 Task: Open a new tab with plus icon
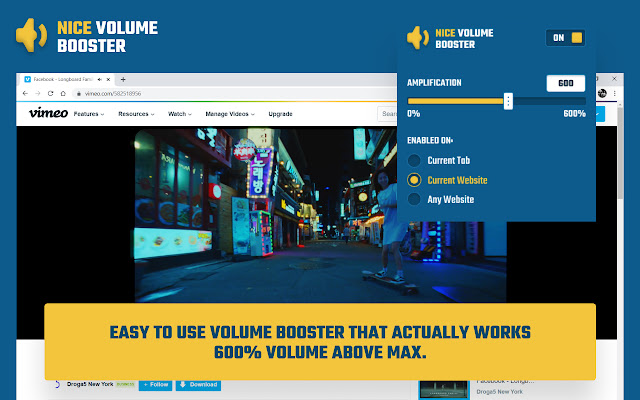123,79
